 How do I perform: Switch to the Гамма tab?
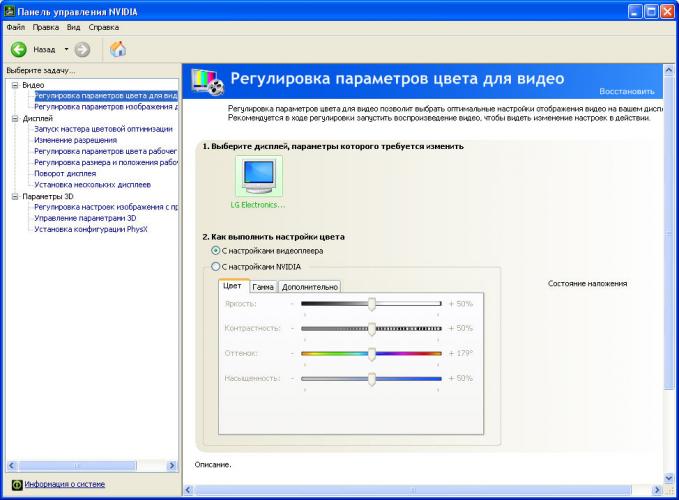(x=263, y=287)
